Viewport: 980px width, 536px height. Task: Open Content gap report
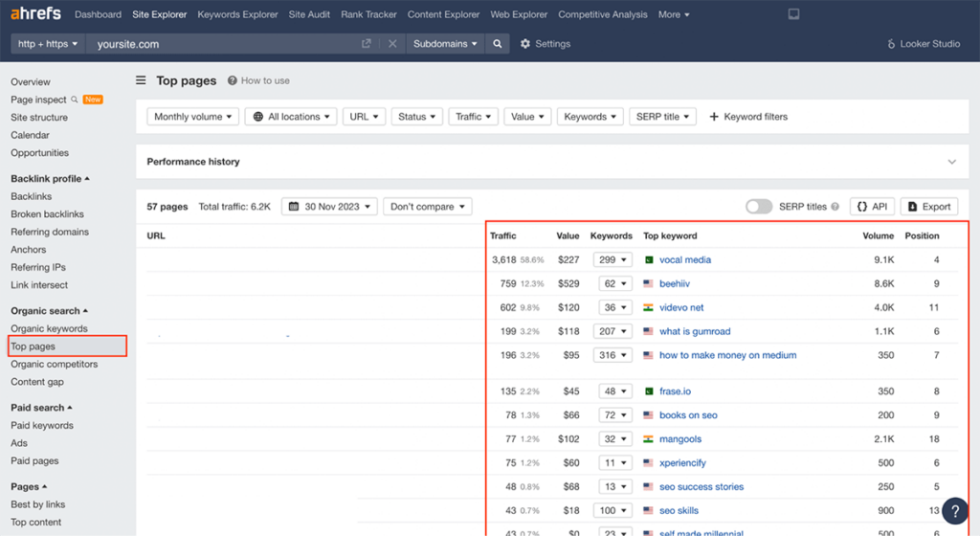(37, 382)
